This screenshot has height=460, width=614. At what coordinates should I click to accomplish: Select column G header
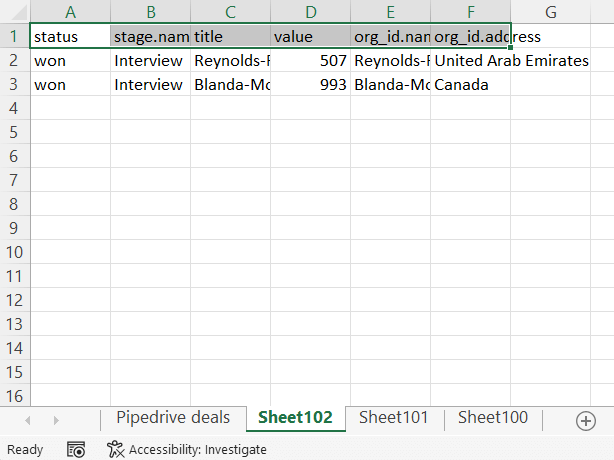pyautogui.click(x=551, y=12)
